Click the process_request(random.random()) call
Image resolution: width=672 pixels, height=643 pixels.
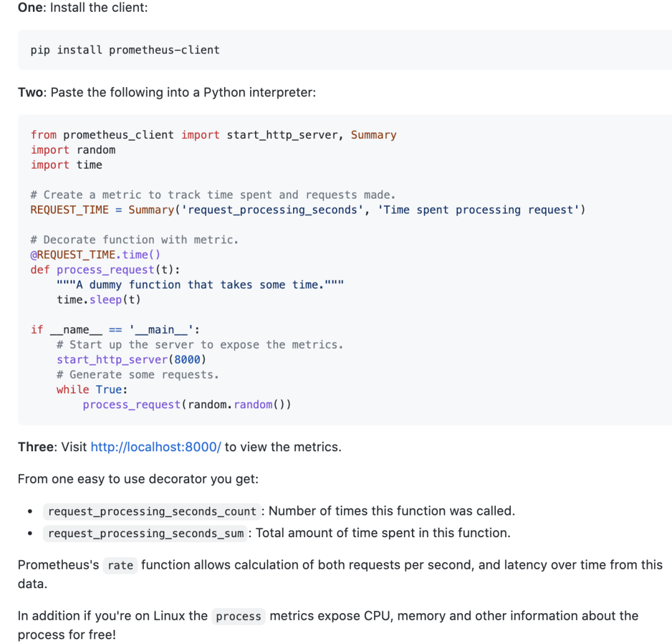[187, 405]
